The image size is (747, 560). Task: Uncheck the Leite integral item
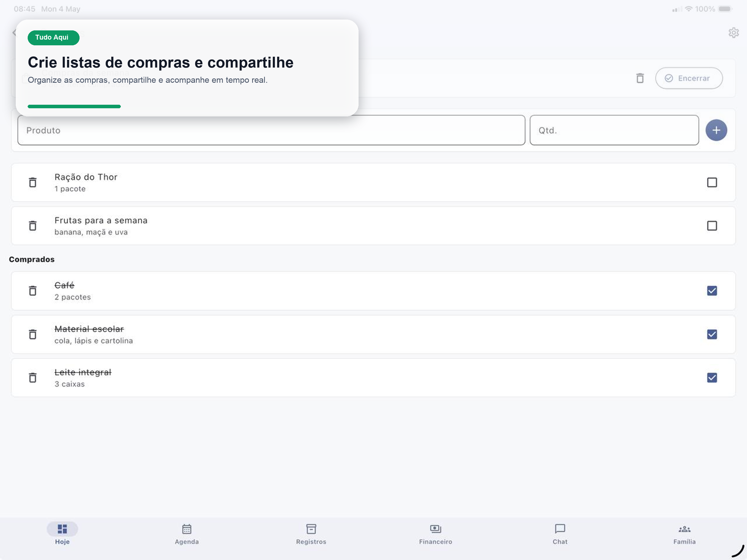tap(712, 377)
